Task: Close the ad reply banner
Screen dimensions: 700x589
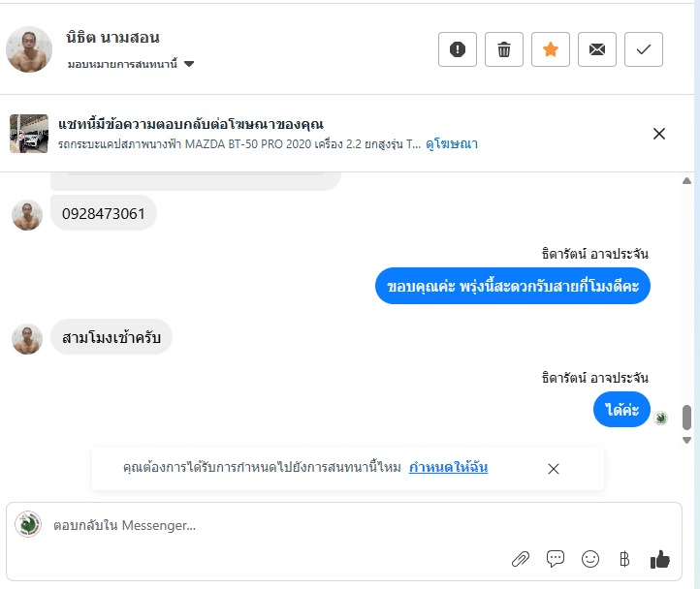Action: click(659, 134)
